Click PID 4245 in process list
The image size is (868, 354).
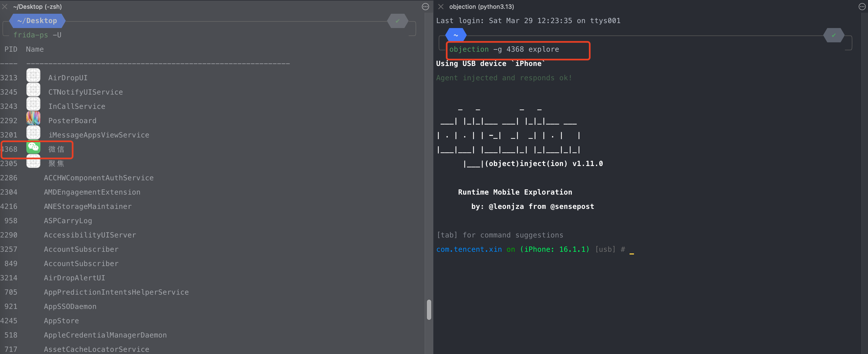pos(9,321)
